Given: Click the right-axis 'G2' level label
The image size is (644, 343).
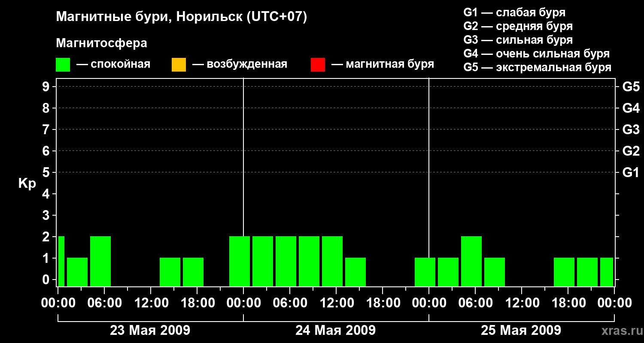Looking at the screenshot, I should pyautogui.click(x=631, y=151).
